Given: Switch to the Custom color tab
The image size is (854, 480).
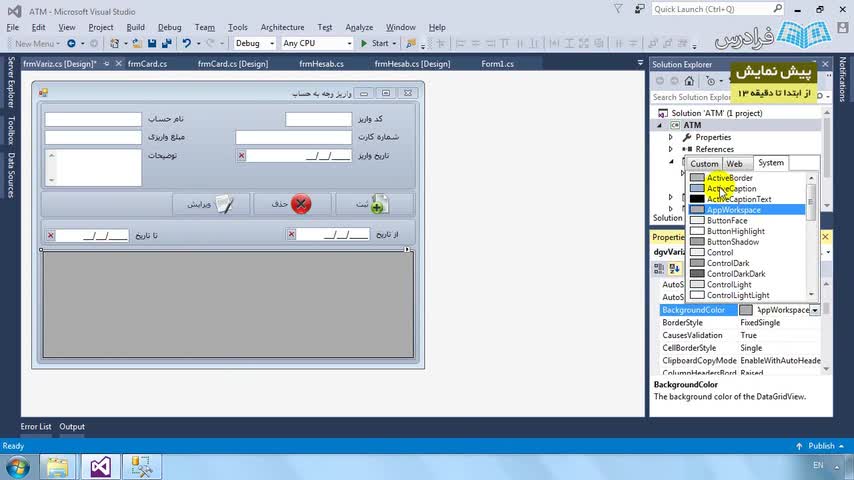Looking at the screenshot, I should [704, 163].
